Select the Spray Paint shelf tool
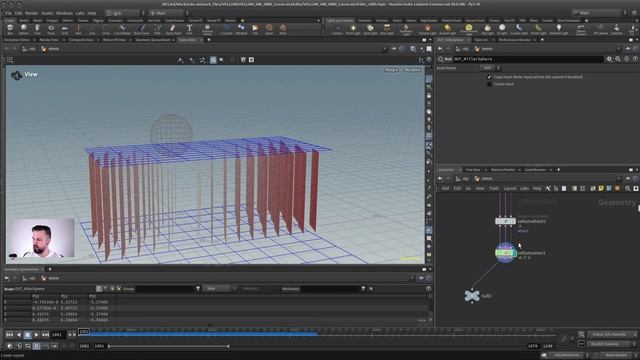The height and width of the screenshot is (360, 640). pos(173,29)
